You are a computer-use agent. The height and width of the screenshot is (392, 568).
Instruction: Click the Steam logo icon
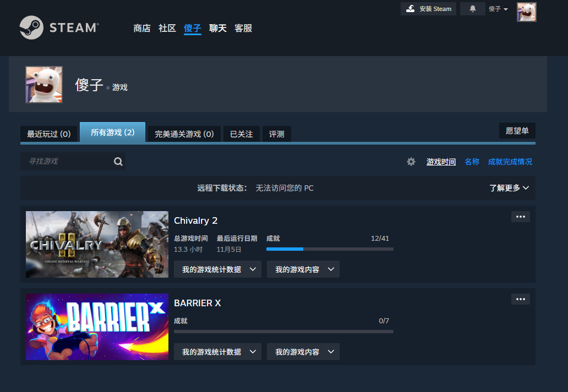point(31,27)
